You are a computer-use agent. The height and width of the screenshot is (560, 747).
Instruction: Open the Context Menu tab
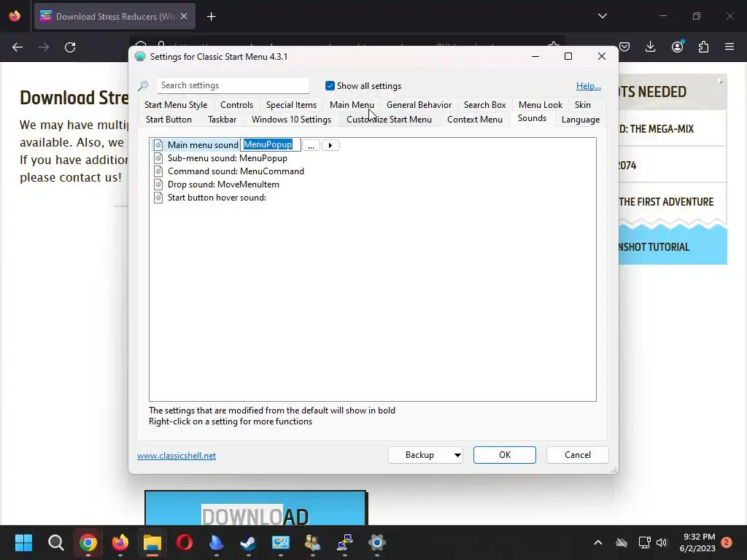click(474, 120)
